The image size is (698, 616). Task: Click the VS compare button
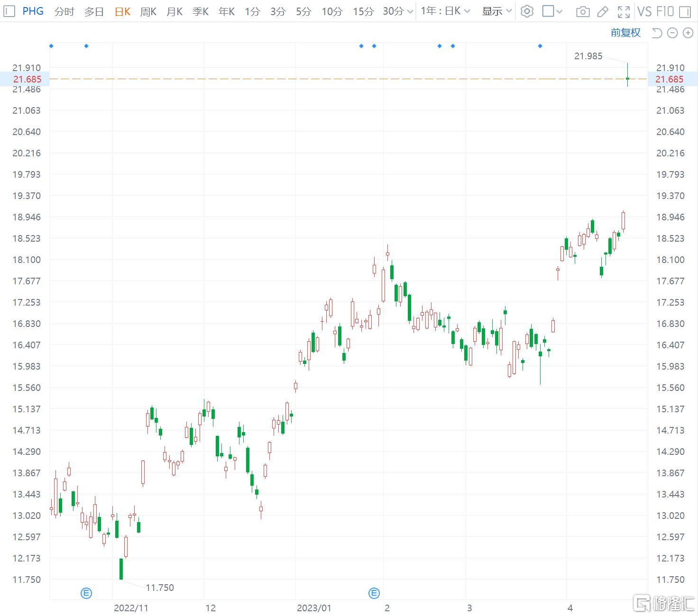coord(644,11)
